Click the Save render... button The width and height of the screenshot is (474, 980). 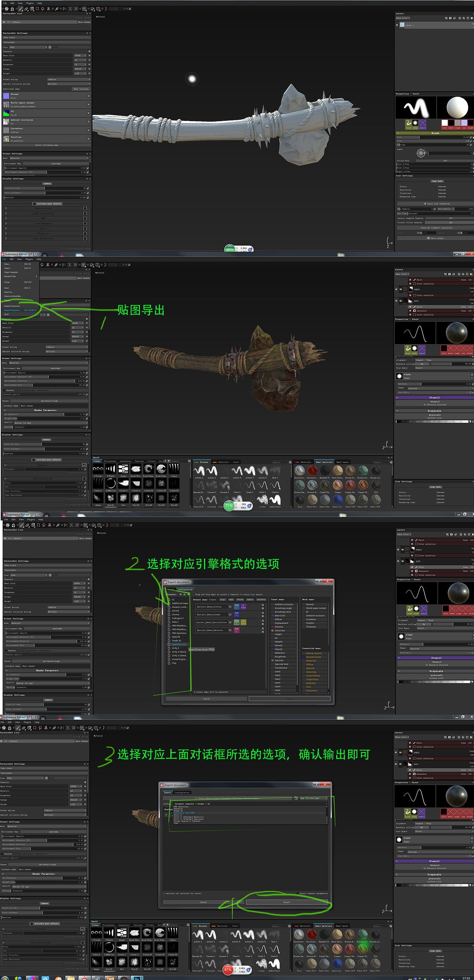(435, 238)
